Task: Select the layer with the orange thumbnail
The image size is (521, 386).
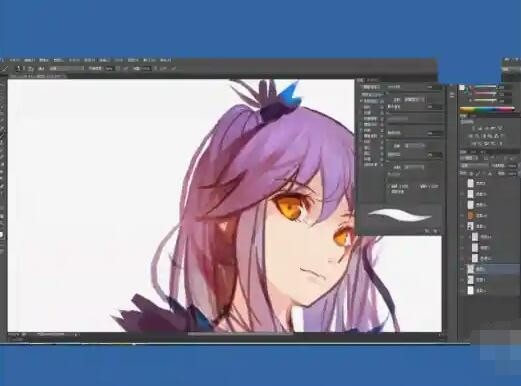Action: (x=490, y=216)
